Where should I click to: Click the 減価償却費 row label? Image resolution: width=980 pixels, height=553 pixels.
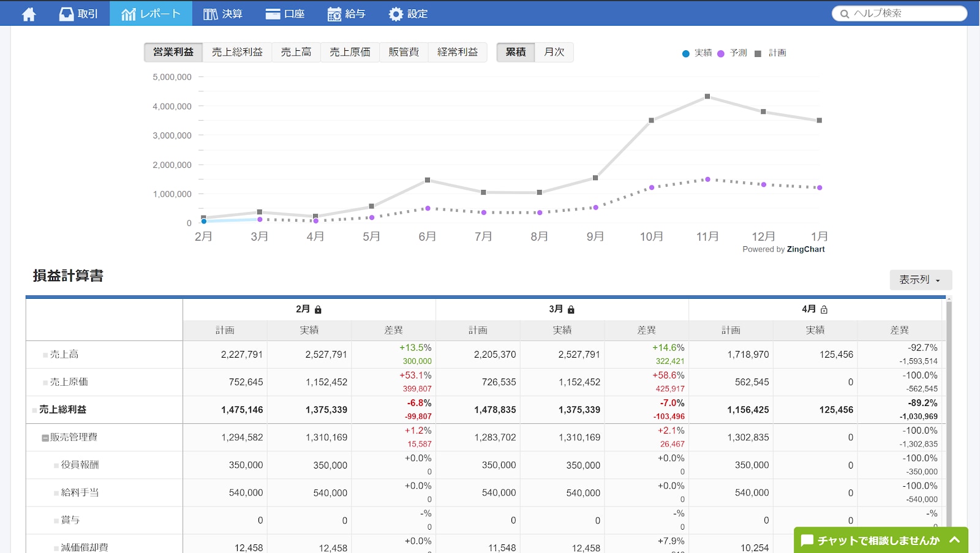click(x=85, y=547)
